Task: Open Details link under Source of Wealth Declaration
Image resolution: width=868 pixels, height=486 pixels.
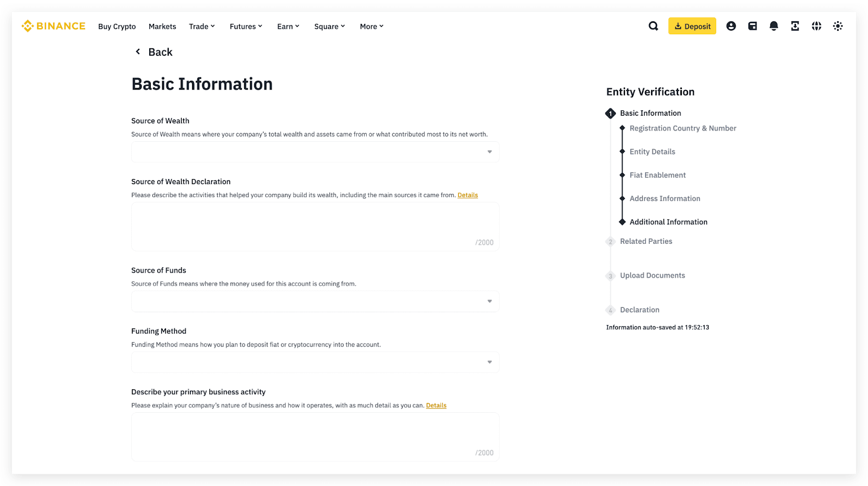Action: pyautogui.click(x=468, y=195)
